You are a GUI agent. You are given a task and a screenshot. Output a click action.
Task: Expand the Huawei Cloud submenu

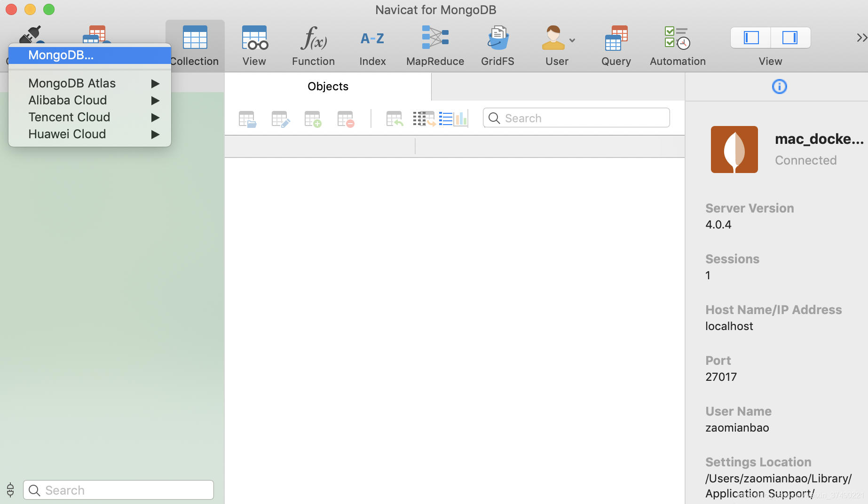(x=90, y=134)
